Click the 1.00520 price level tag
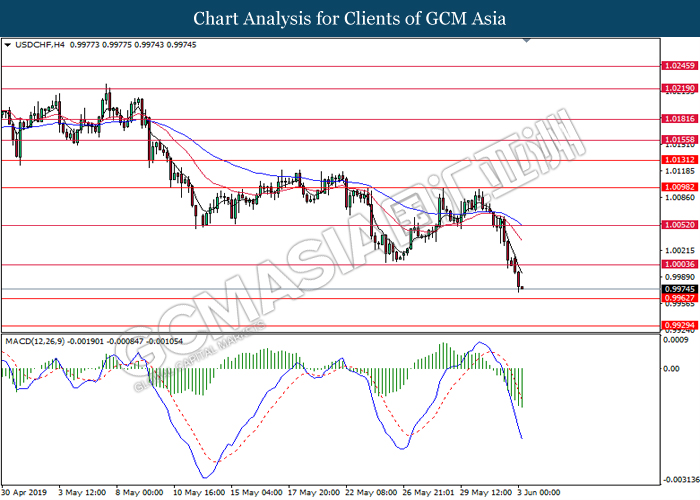This screenshot has width=700, height=500. coord(677,225)
